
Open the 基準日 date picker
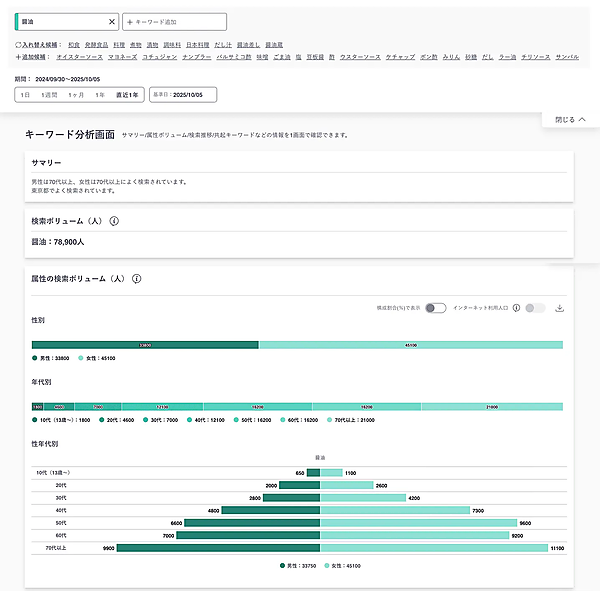(x=182, y=94)
